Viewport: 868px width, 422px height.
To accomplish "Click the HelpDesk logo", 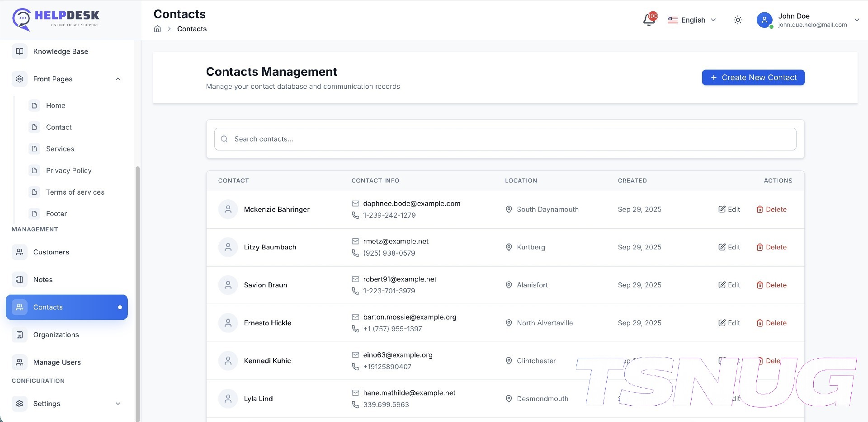I will point(56,19).
